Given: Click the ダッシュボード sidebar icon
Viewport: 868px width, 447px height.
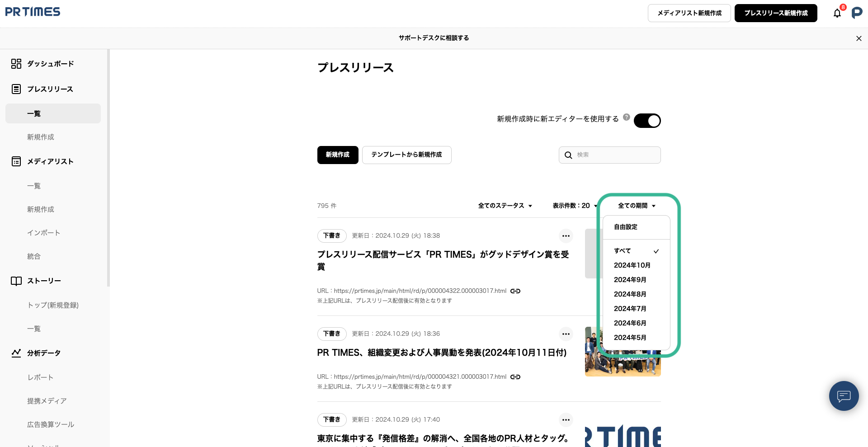Looking at the screenshot, I should click(16, 64).
